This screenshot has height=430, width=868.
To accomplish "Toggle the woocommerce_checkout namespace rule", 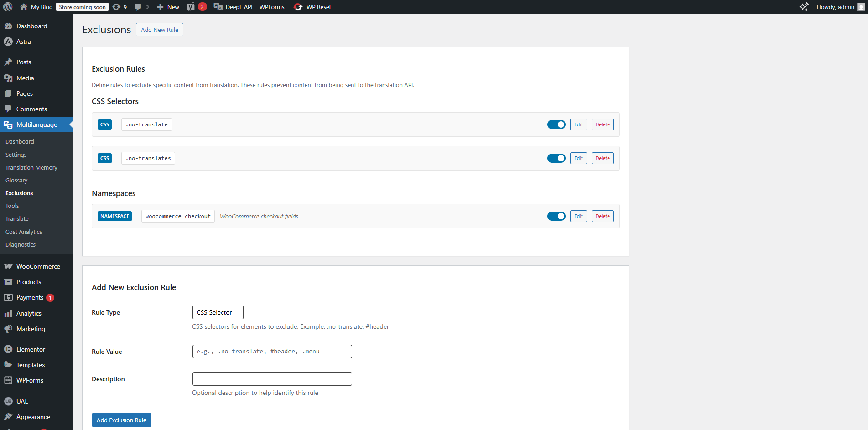I will pos(556,216).
